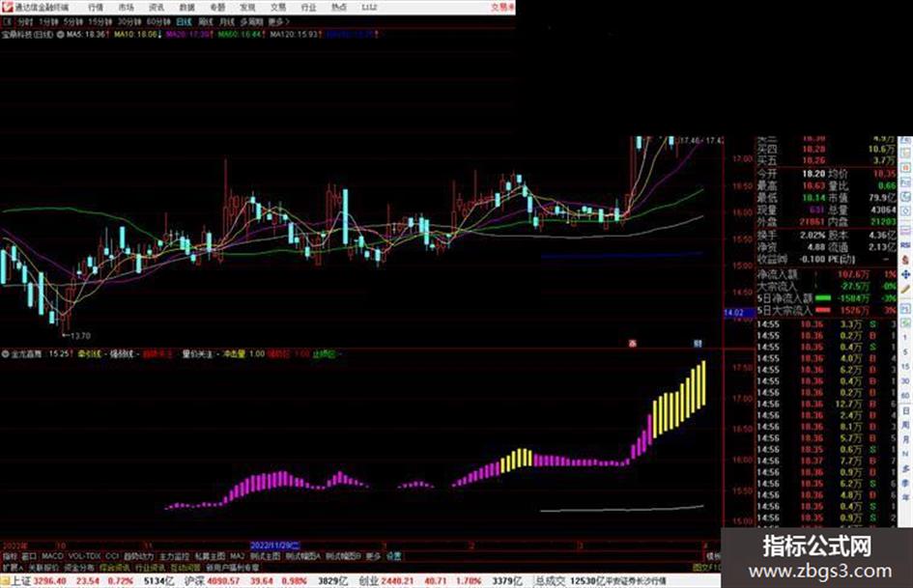The width and height of the screenshot is (913, 588).
Task: Switch to the 分时 period tab
Action: point(25,21)
